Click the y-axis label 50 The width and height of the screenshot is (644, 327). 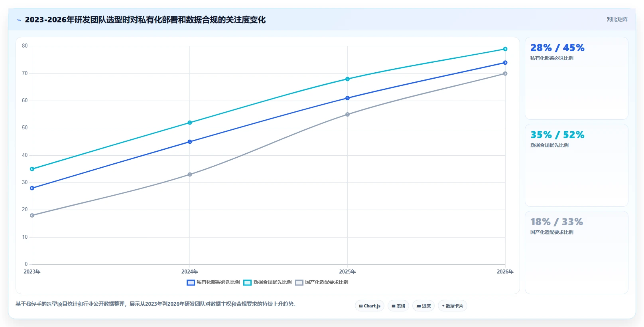pyautogui.click(x=25, y=128)
